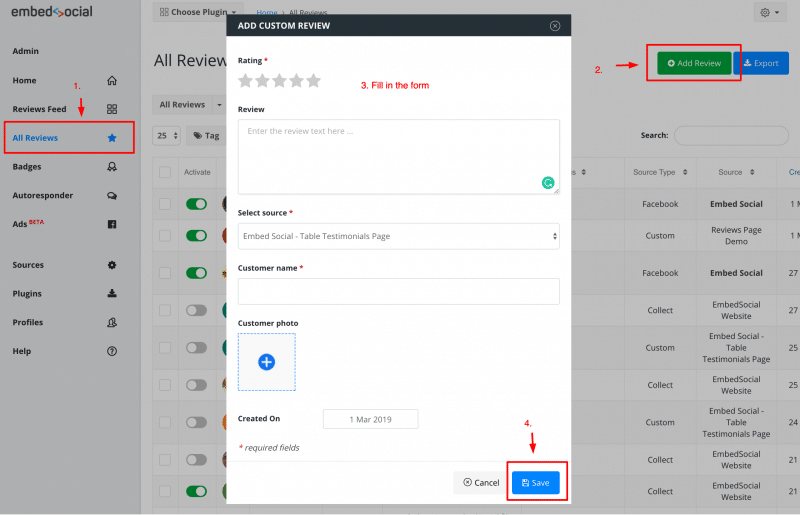Open the embedsocial logo home
800x515 pixels.
52,12
